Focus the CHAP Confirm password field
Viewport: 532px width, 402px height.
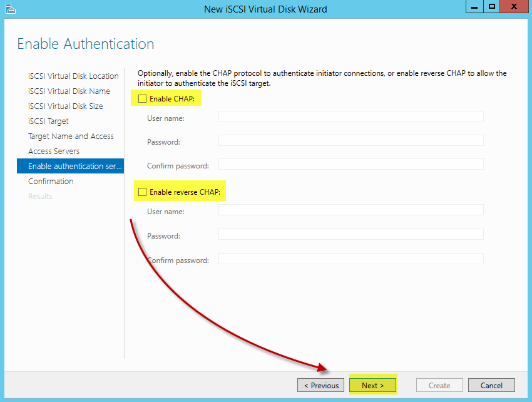351,164
